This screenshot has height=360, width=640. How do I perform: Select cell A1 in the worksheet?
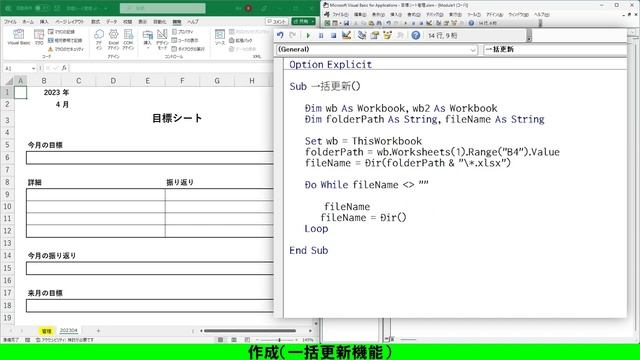pos(20,92)
